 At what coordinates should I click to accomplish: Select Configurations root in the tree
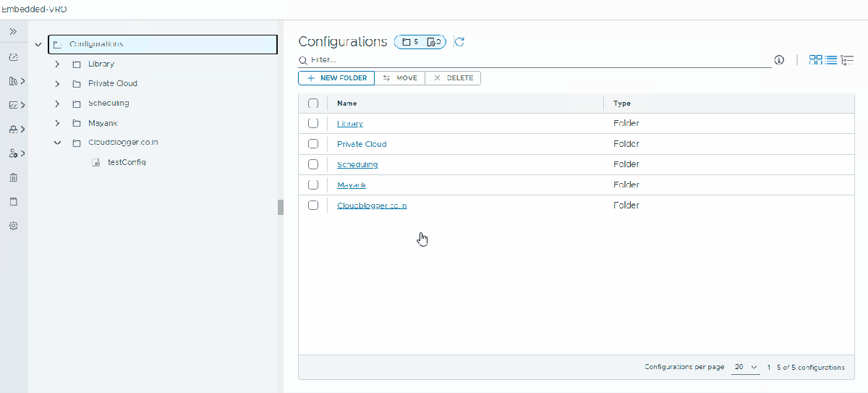click(163, 44)
